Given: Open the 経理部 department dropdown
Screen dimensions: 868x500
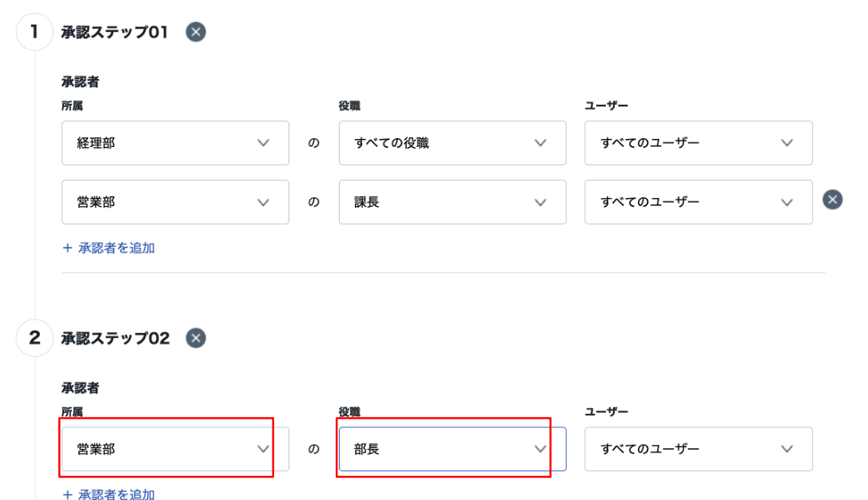Looking at the screenshot, I should pos(175,143).
